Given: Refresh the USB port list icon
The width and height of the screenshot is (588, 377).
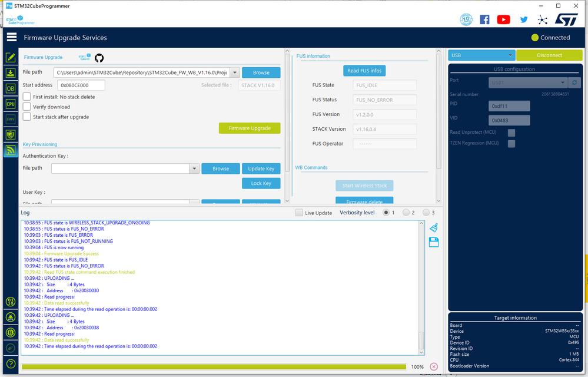Looking at the screenshot, I should click(574, 82).
